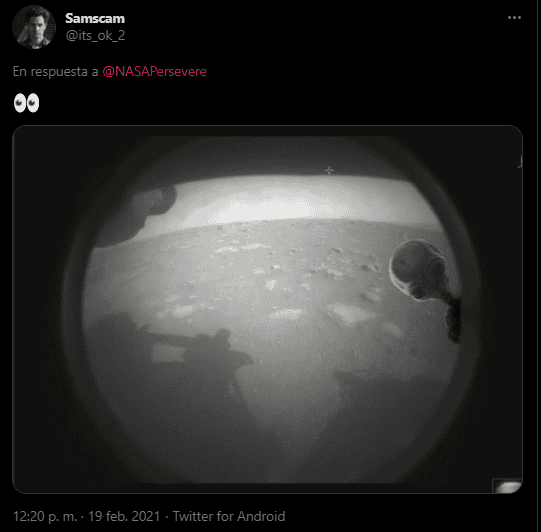Click the alien face in the photo
The width and height of the screenshot is (541, 532).
click(x=419, y=270)
